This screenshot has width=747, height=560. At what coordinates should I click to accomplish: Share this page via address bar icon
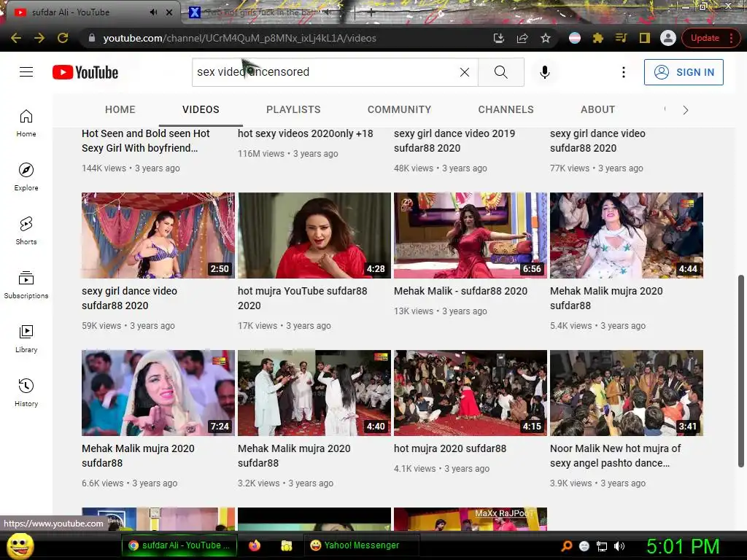522,38
